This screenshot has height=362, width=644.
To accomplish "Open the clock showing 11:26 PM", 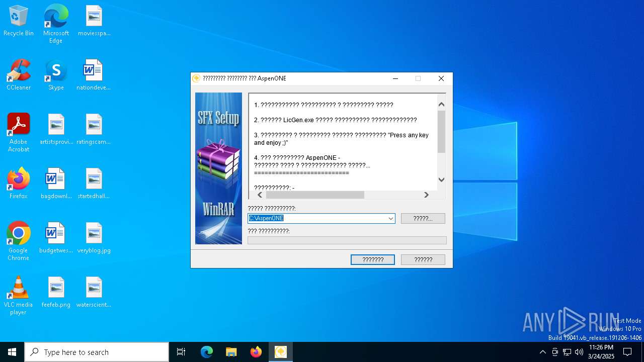I will [601, 352].
